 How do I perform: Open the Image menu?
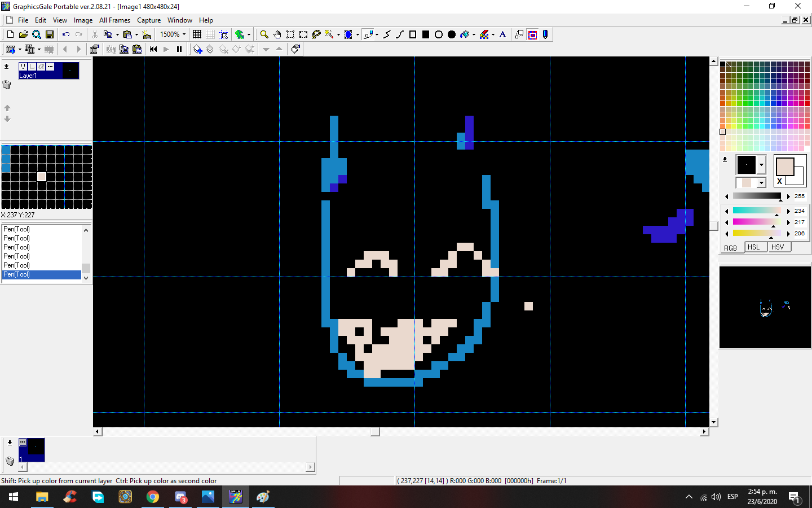[83, 20]
